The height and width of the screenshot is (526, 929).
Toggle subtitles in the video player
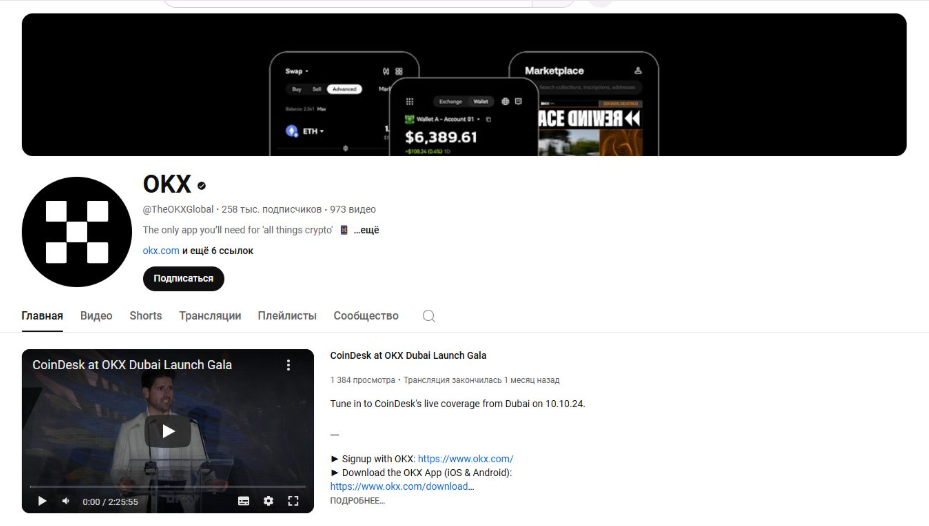(x=244, y=501)
